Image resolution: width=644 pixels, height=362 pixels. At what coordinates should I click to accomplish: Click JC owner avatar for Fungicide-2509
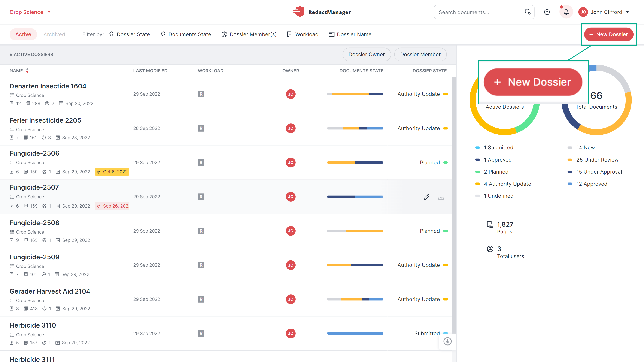coord(291,265)
